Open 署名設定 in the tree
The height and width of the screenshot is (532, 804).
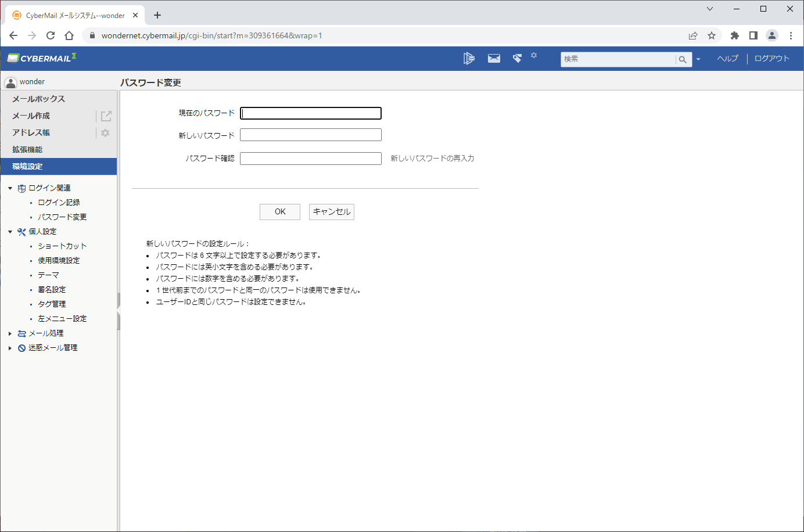click(x=52, y=290)
